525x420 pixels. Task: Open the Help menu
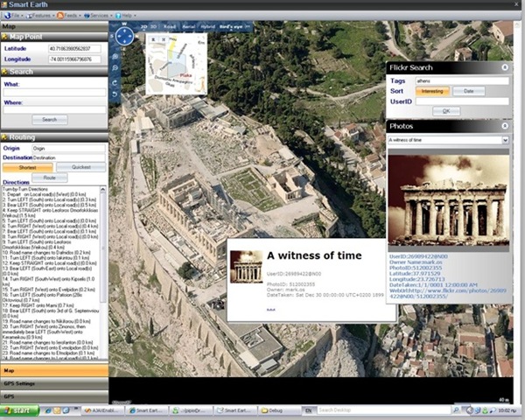pos(125,16)
